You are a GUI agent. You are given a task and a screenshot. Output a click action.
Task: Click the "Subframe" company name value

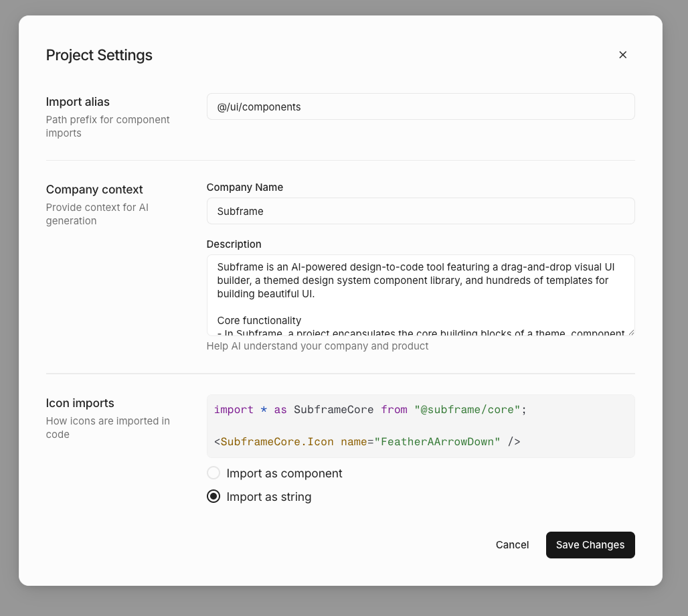[x=240, y=211]
